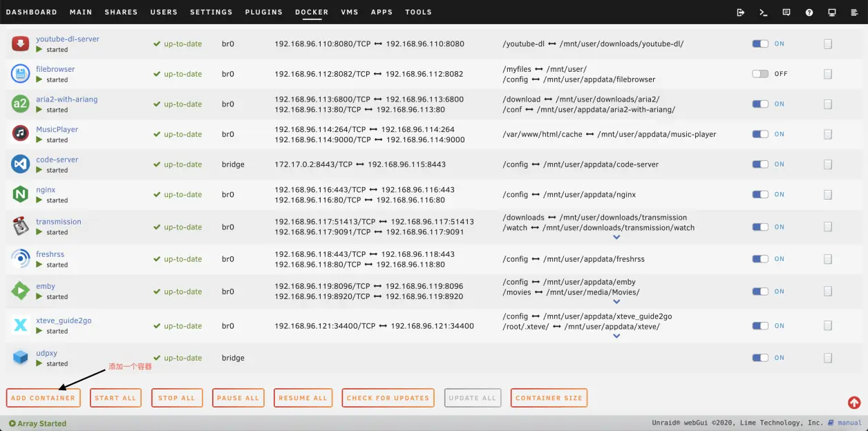Click the emby container icon
The image size is (868, 431).
20,291
